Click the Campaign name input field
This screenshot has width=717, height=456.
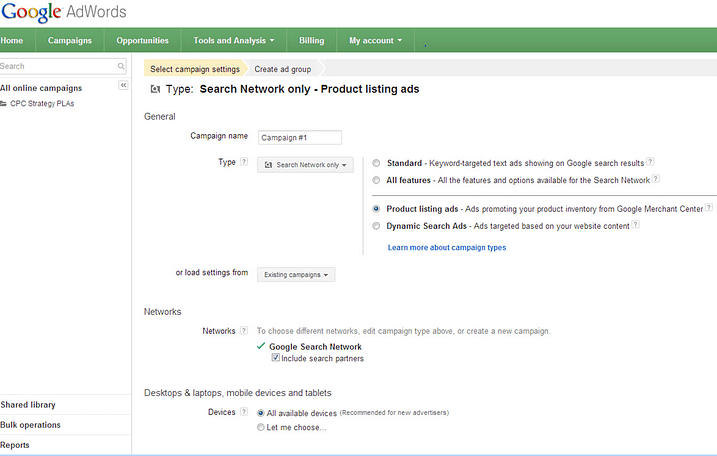pos(300,137)
